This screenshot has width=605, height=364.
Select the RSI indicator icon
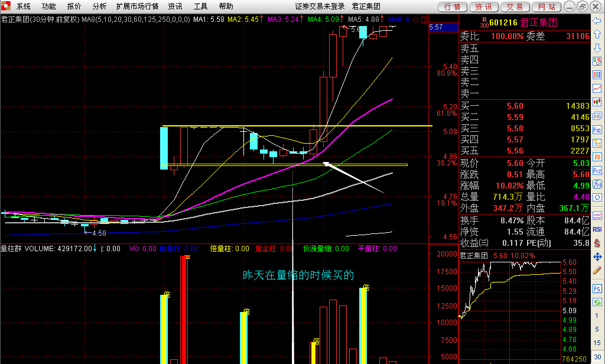click(x=597, y=229)
